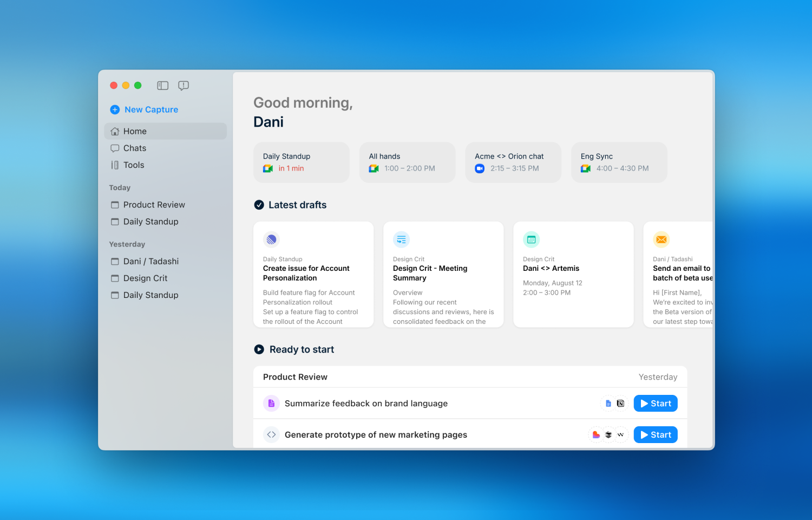Click the orange email icon on the Tadashi draft
Viewport: 812px width, 520px height.
[x=661, y=239]
